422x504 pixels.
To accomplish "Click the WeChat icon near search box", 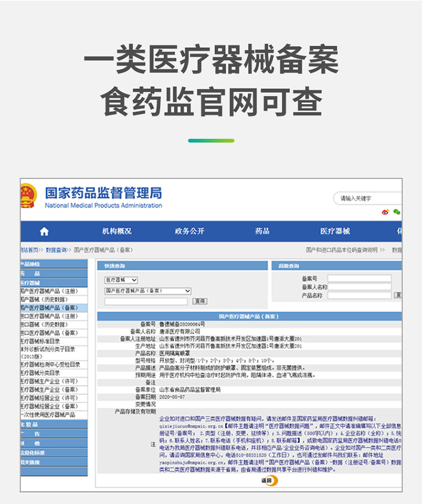I will tap(397, 212).
